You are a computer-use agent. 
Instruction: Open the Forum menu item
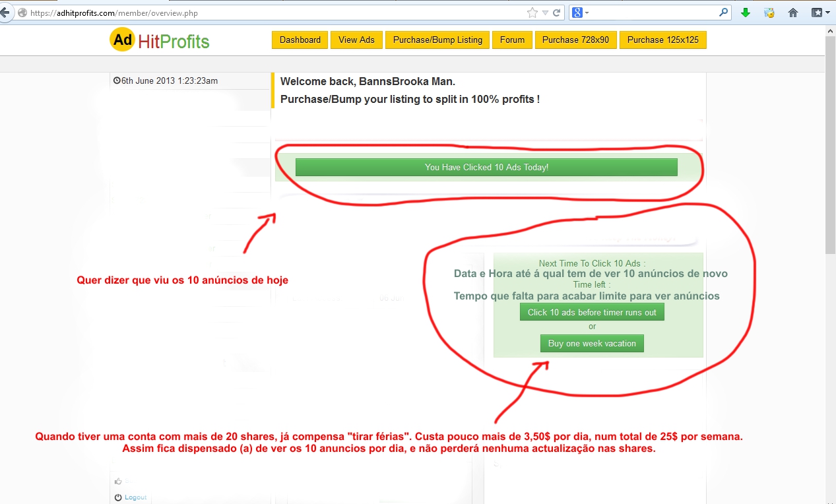click(x=512, y=40)
